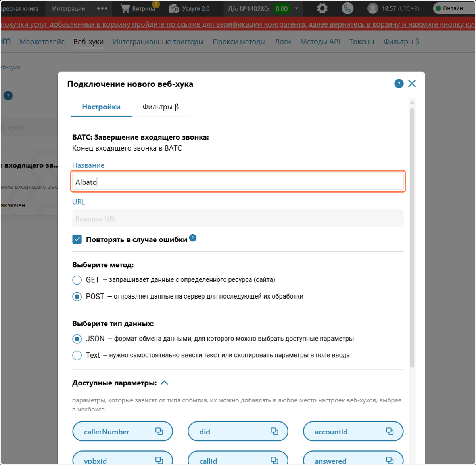This screenshot has height=465, width=476.
Task: Copy the callerNumber parameter
Action: tap(159, 431)
